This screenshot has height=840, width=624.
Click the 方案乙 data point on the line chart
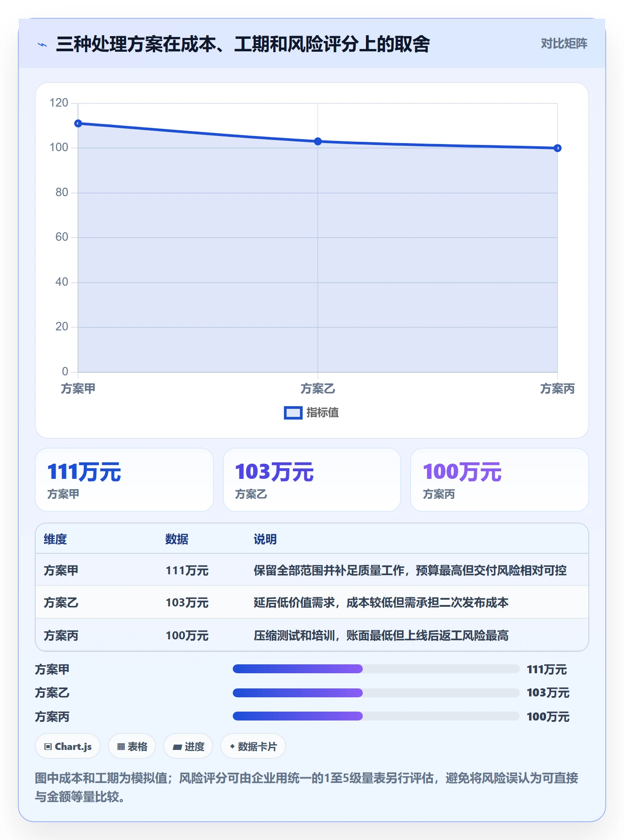tap(318, 141)
